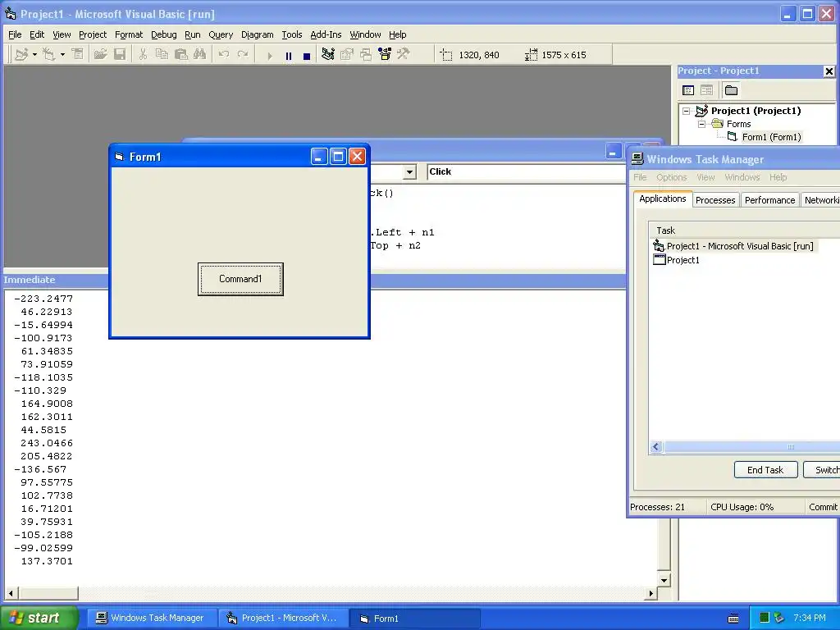The image size is (840, 630).
Task: Switch to Form1 taskbar button
Action: tap(413, 619)
